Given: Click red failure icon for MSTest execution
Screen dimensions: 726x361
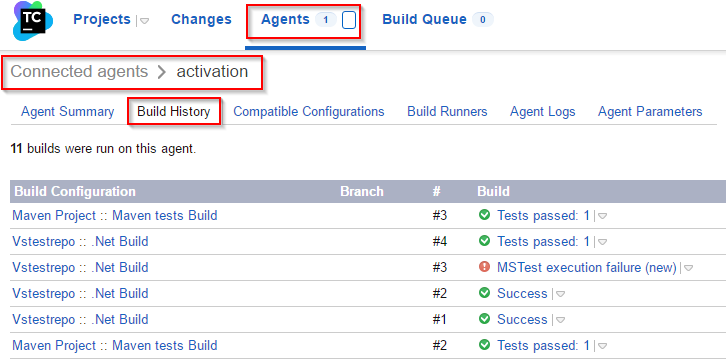Looking at the screenshot, I should pos(484,267).
